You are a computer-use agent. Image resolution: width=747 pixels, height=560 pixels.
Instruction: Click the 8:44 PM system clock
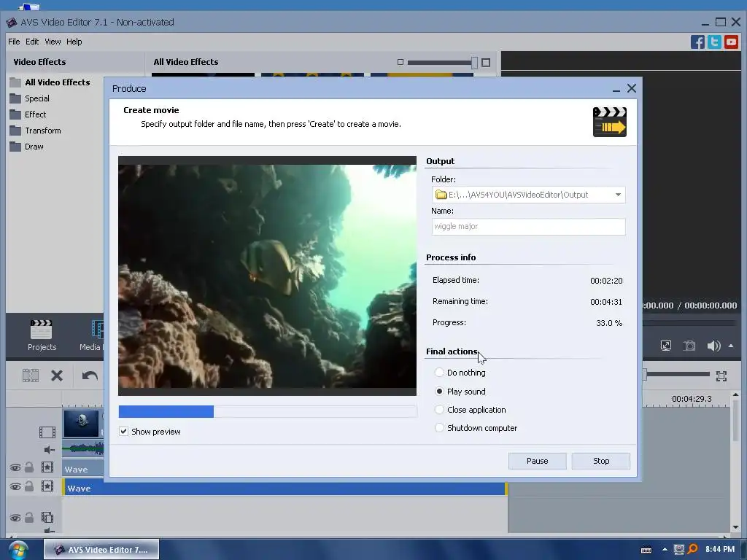(x=719, y=550)
